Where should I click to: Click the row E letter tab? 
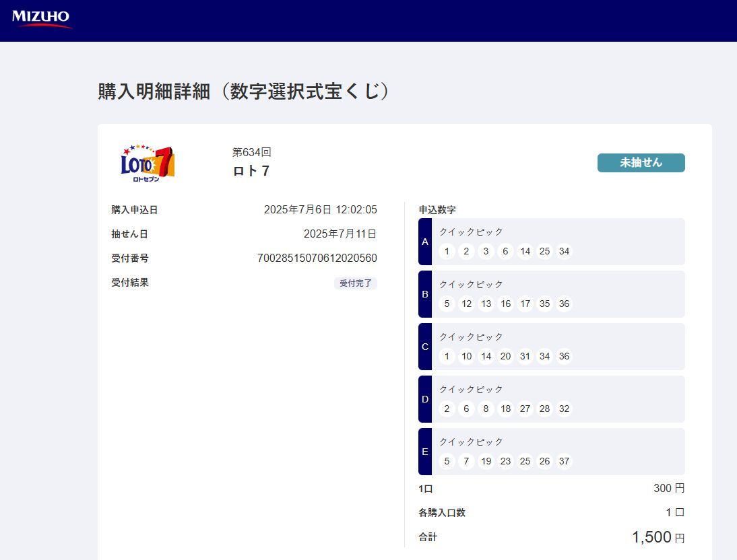coord(425,452)
